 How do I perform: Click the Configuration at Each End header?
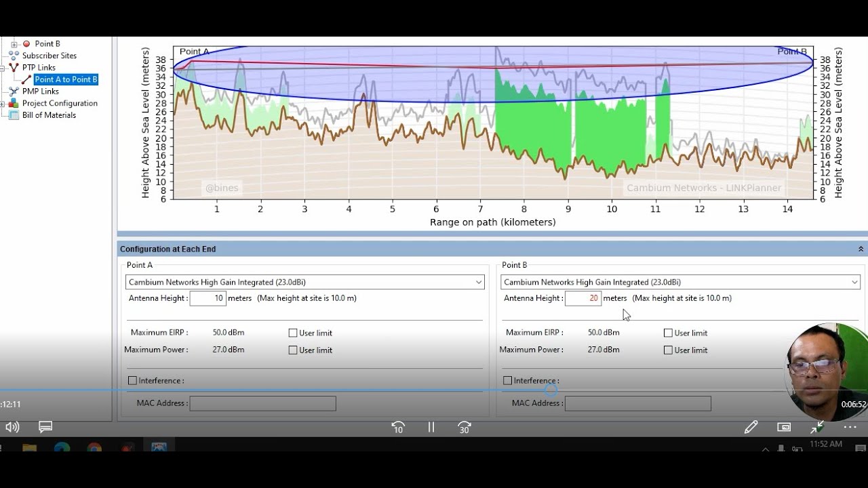click(x=492, y=249)
